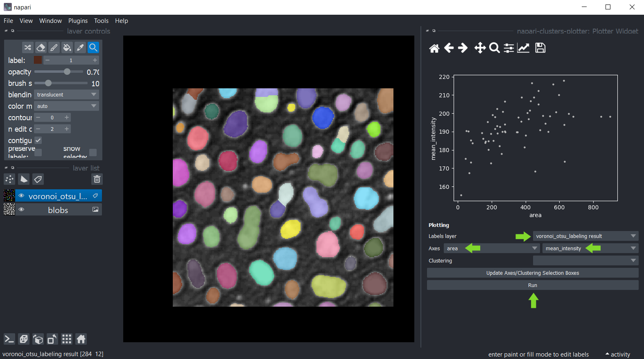This screenshot has width=644, height=359.
Task: Open the Tools menu
Action: (101, 21)
